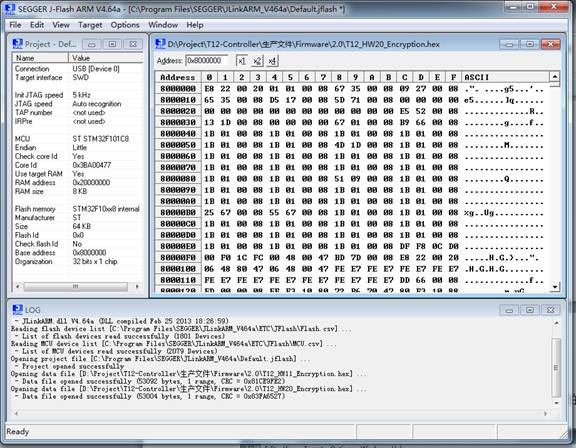Select the Organization value 32 bits x 1 chip
This screenshot has width=576, height=448.
click(95, 261)
